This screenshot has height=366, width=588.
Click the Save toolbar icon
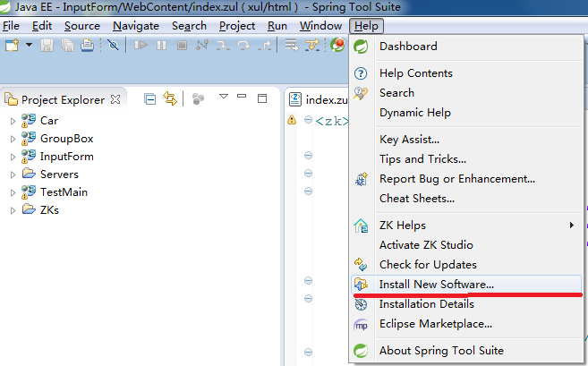(x=47, y=46)
